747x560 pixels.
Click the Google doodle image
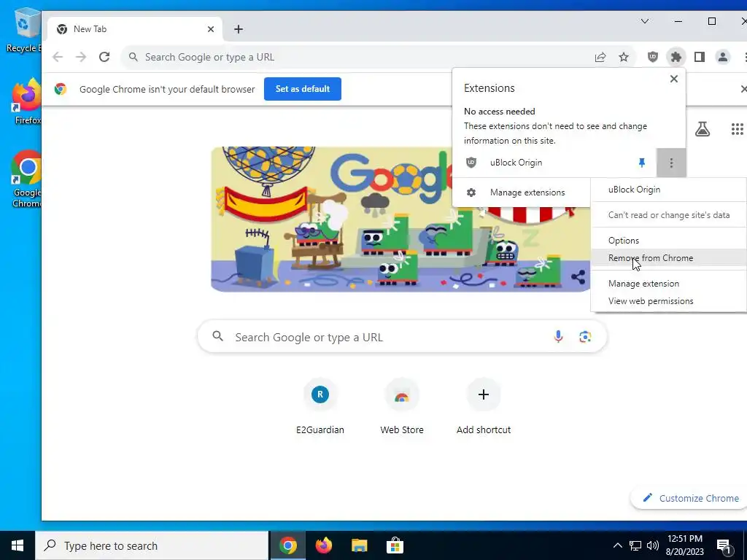coord(400,219)
